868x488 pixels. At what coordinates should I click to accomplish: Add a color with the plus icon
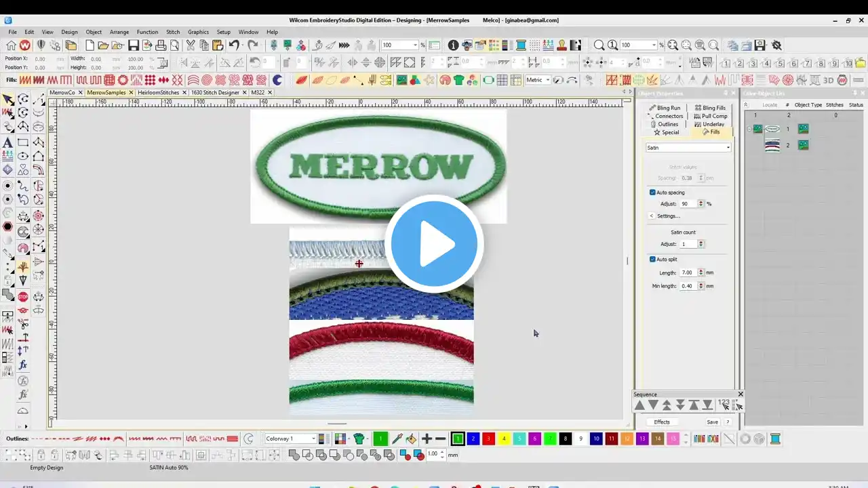[427, 439]
